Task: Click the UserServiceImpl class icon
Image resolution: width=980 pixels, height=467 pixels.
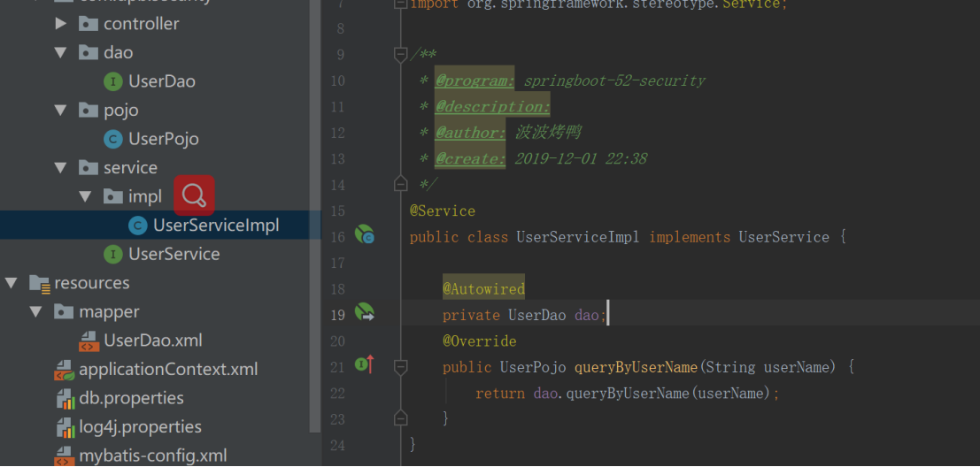Action: click(137, 226)
